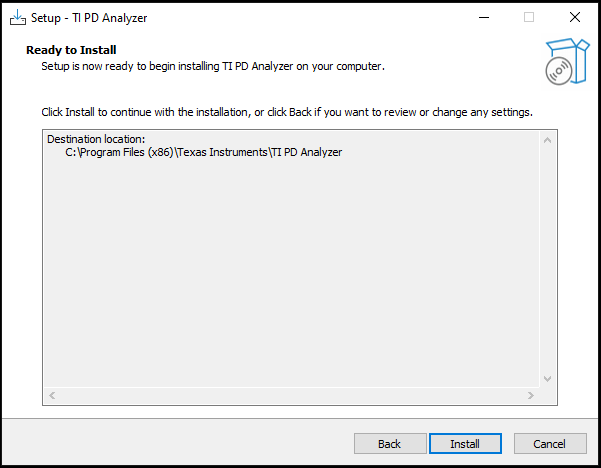Screen dimensions: 601x468
Task: Click the vertical scrollbar up arrow
Action: tap(547, 139)
